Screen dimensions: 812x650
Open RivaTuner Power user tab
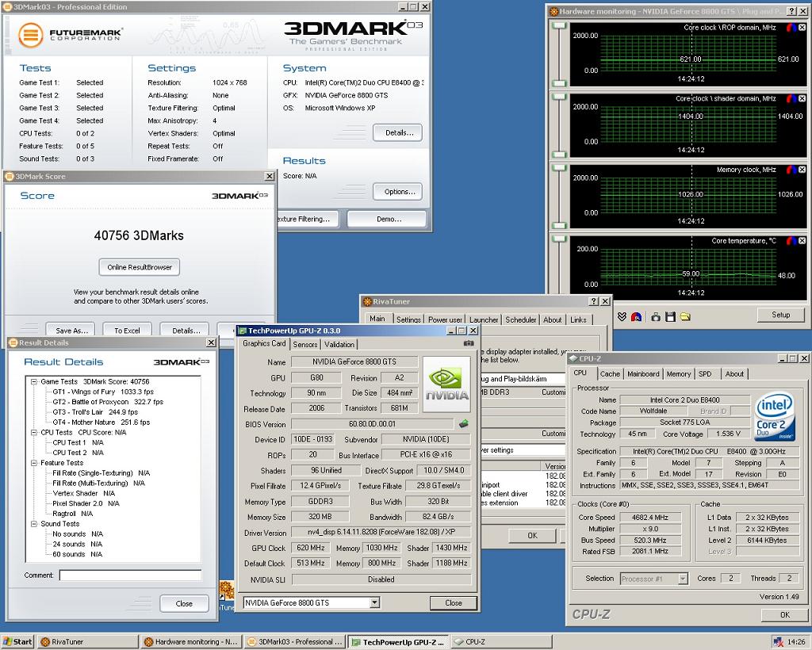445,319
